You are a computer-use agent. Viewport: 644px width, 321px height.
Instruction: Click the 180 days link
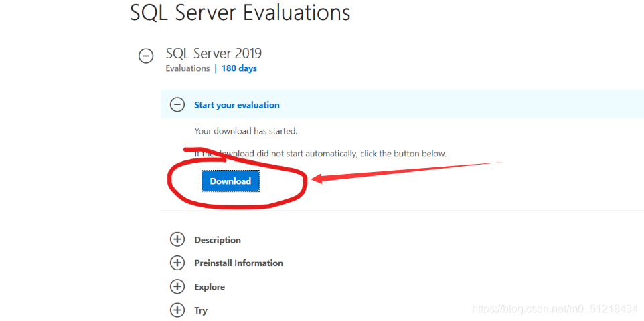(239, 68)
